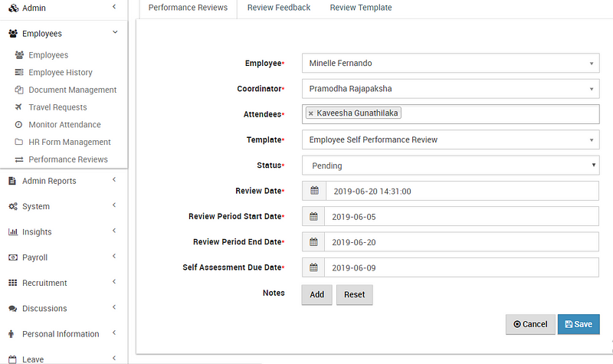Click the Employees submenu people icon
613x364 pixels.
pos(19,54)
